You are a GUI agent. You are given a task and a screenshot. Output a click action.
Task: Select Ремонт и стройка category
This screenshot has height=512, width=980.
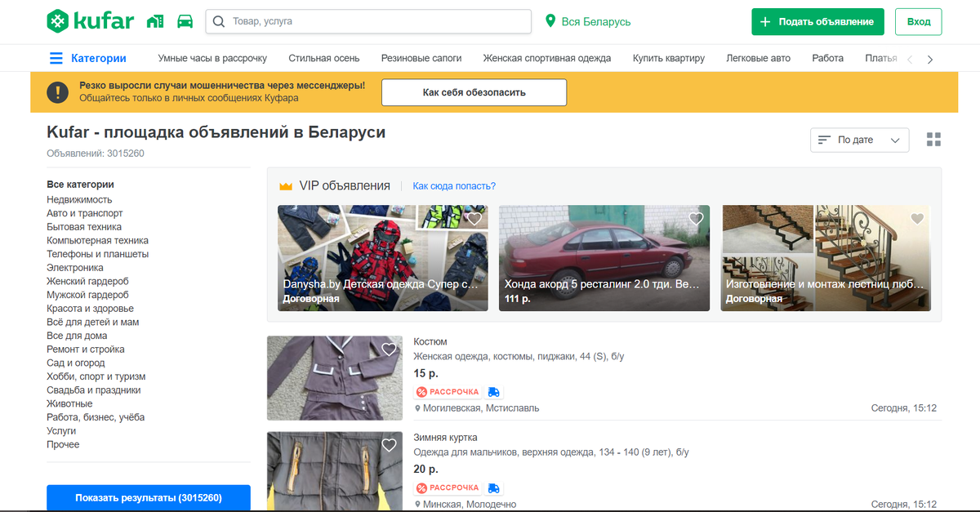[x=85, y=349]
